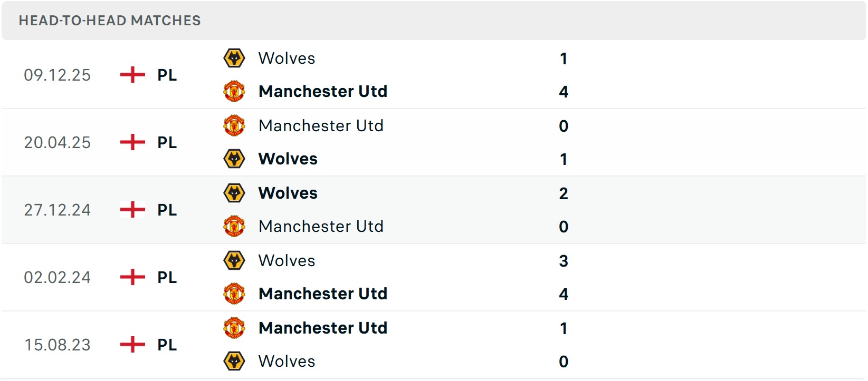The width and height of the screenshot is (868, 381).
Task: Click PL league label in 02.02.24 row
Action: pos(167,277)
